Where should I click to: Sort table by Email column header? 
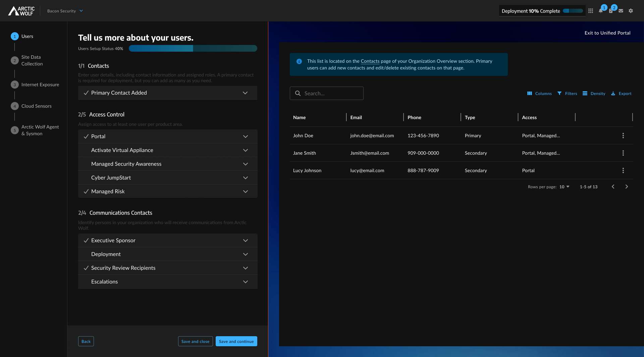click(356, 117)
